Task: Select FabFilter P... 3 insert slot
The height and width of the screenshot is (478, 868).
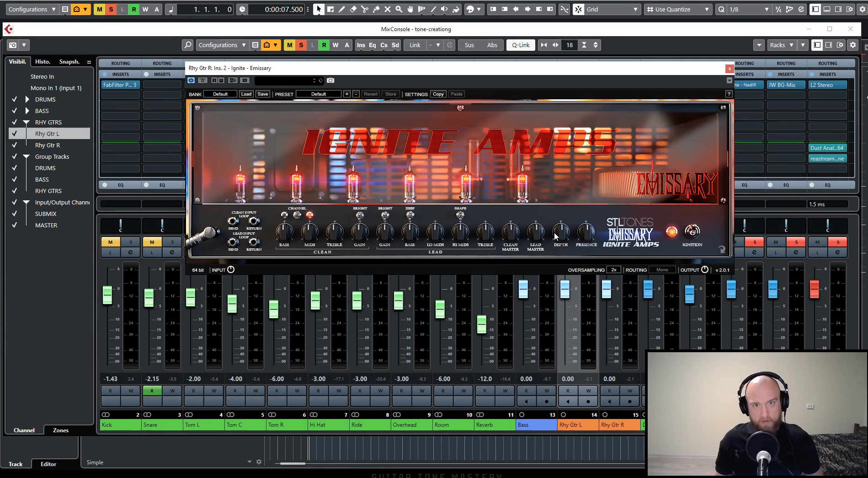Action: point(120,85)
